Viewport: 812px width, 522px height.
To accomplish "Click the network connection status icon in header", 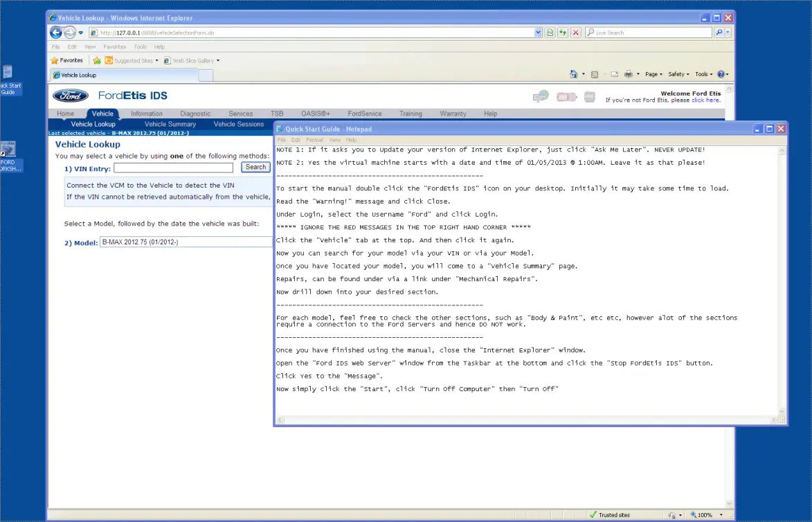I will [541, 96].
